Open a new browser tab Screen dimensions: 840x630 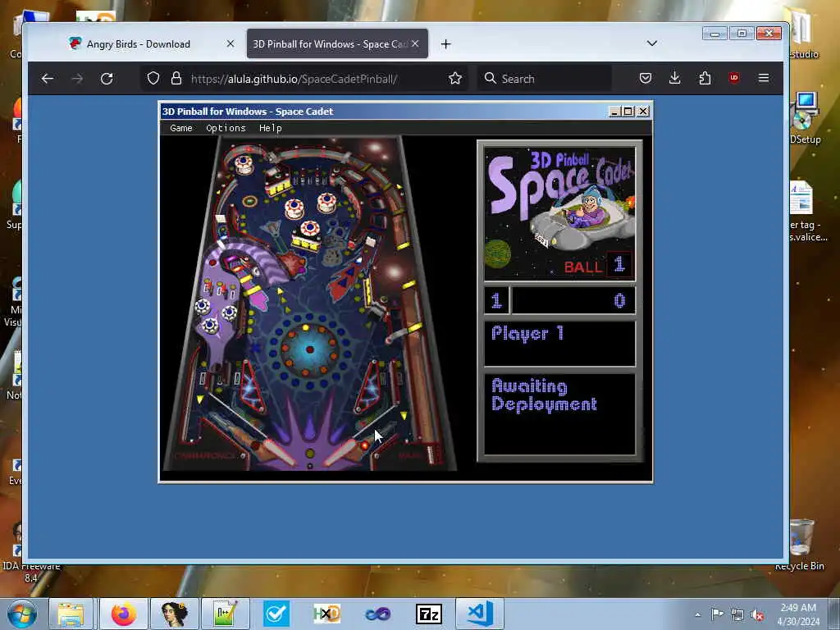point(445,44)
